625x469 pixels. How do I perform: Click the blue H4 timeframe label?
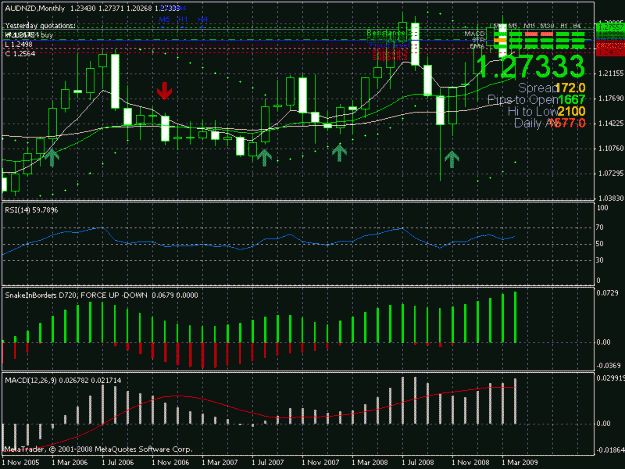202,19
